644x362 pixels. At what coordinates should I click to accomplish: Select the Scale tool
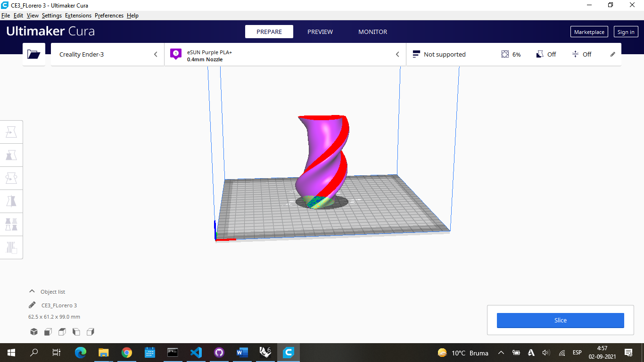coord(11,155)
